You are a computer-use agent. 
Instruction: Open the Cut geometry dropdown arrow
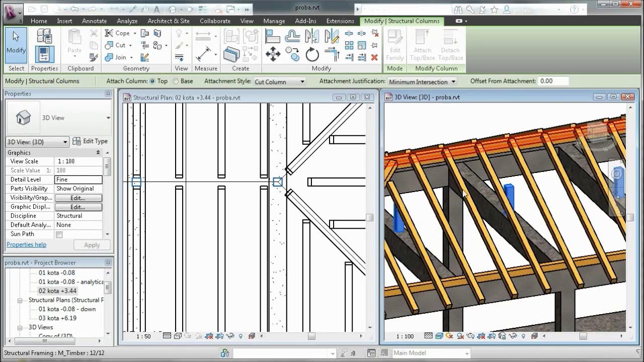click(131, 45)
